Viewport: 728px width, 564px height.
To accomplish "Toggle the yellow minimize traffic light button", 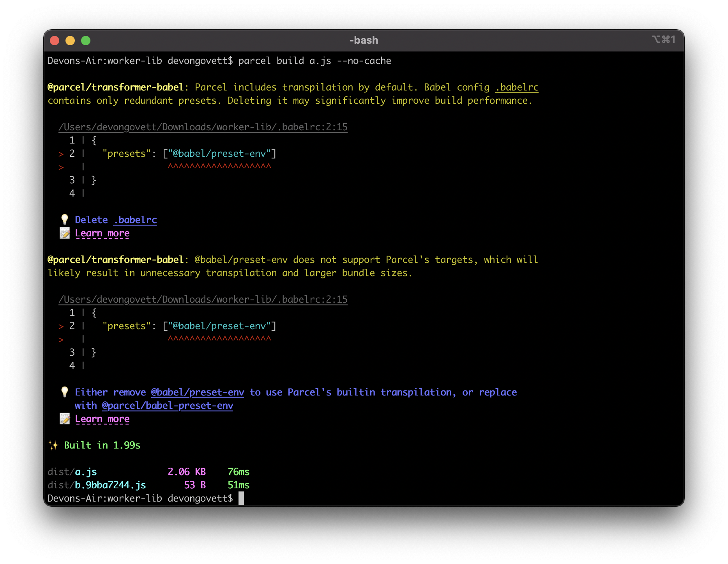I will (70, 40).
